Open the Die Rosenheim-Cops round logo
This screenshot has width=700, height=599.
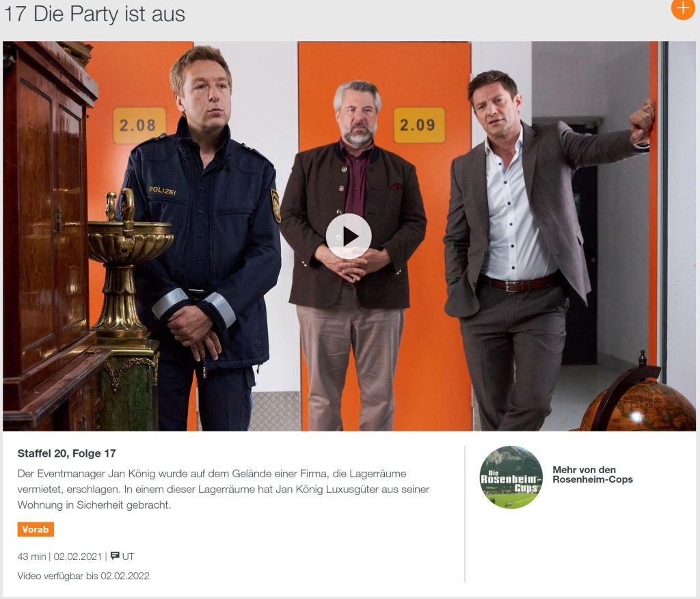point(511,477)
